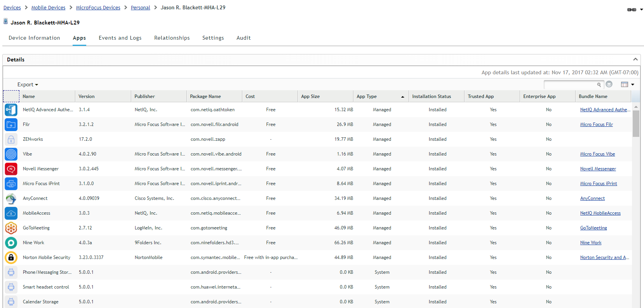
Task: Click the Filr app icon
Action: point(11,124)
